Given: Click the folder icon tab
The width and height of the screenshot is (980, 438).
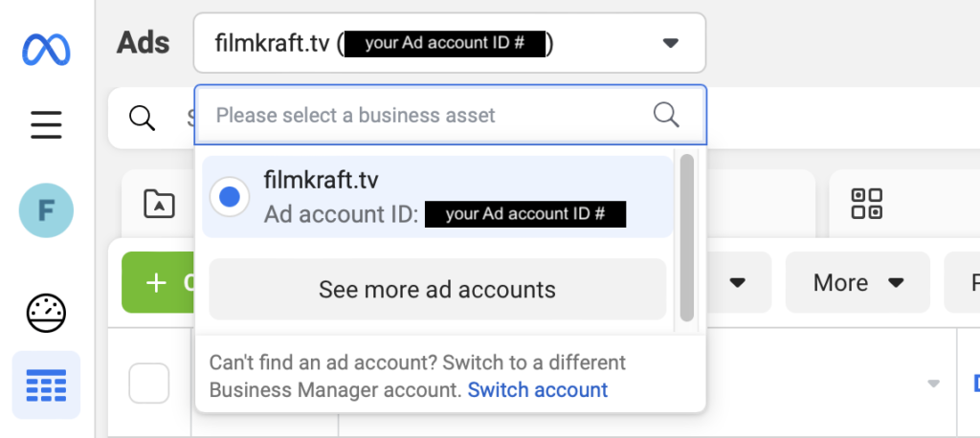Looking at the screenshot, I should (x=159, y=203).
